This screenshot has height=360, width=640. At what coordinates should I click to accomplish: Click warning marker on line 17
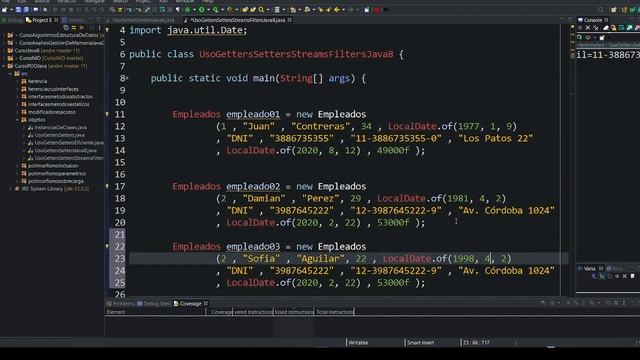pos(107,186)
